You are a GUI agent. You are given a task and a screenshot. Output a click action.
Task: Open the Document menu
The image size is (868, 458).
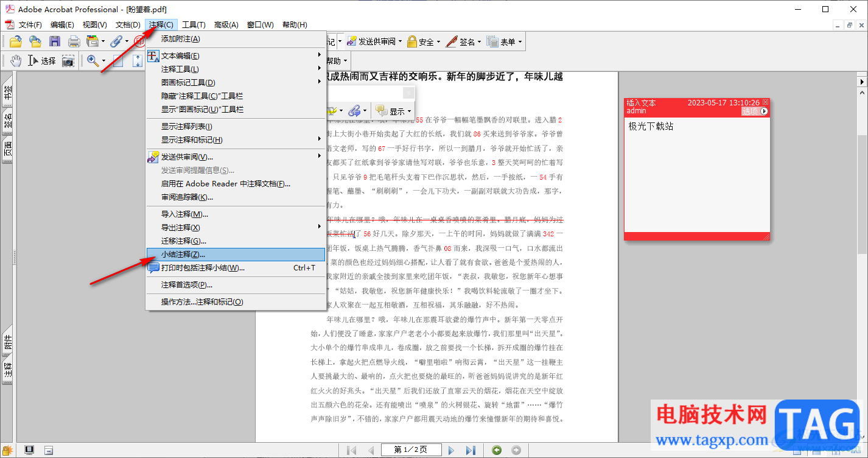[x=128, y=25]
